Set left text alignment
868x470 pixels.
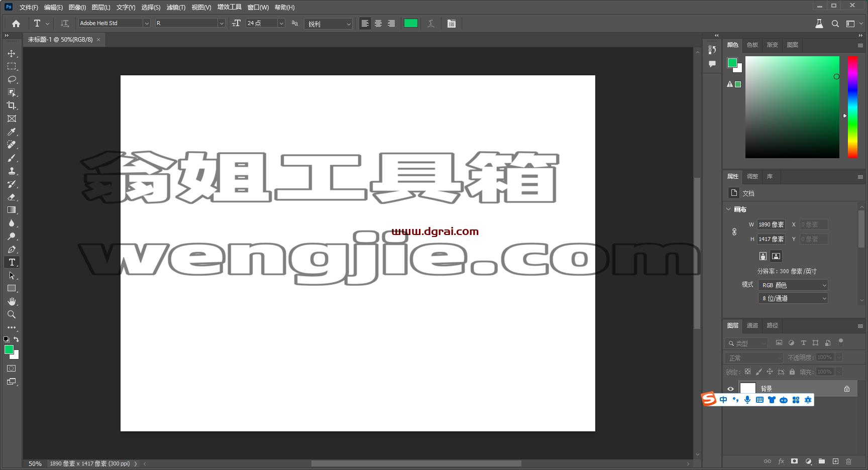365,23
